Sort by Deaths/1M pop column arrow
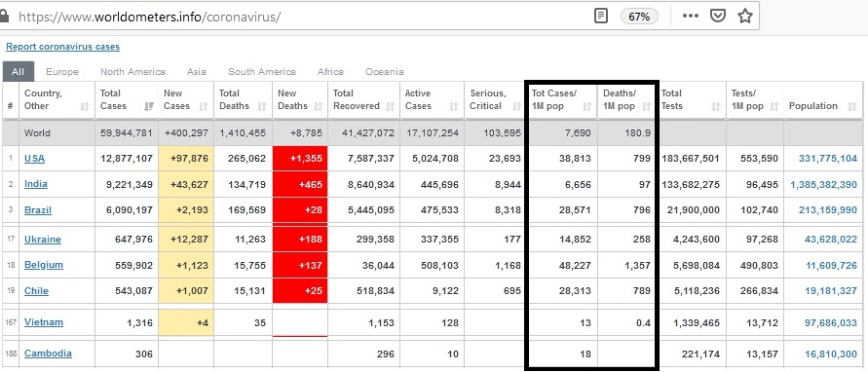This screenshot has height=372, width=868. coord(646,107)
